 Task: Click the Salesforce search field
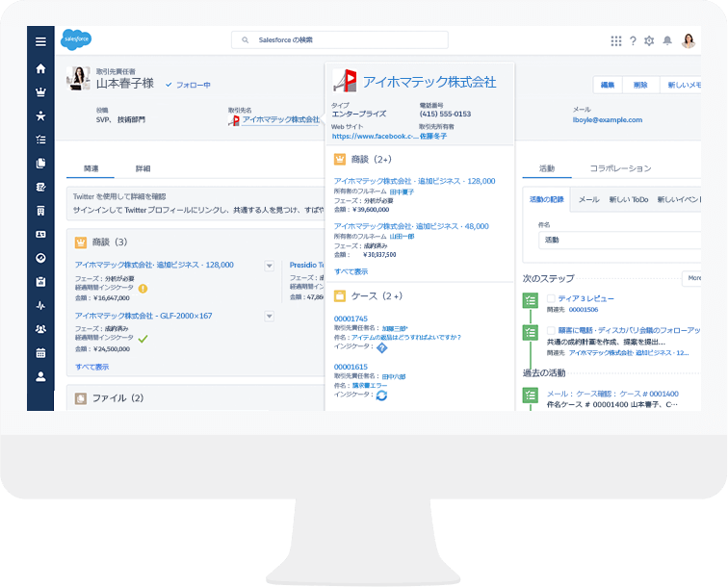(x=339, y=40)
